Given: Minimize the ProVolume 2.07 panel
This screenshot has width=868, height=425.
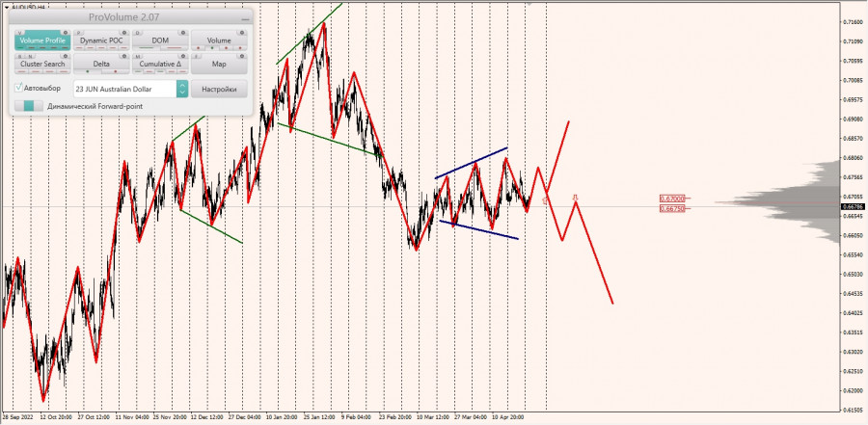Looking at the screenshot, I should point(245,19).
